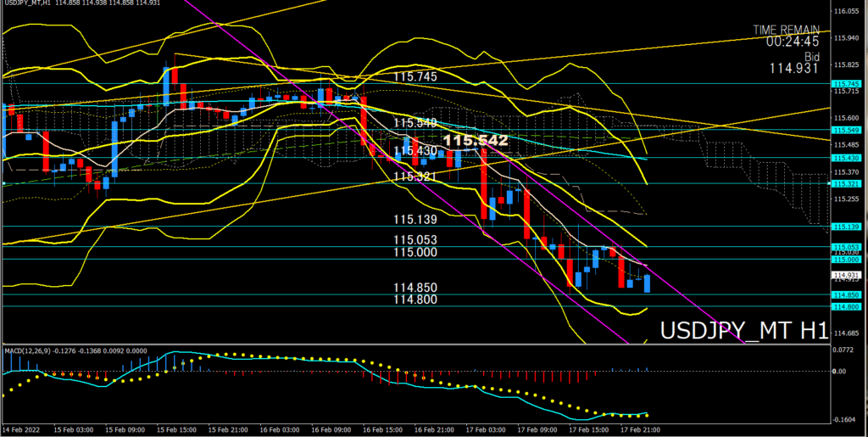This screenshot has width=868, height=437.
Task: Click the 17 Feb 21:00 time axis label
Action: (640, 430)
